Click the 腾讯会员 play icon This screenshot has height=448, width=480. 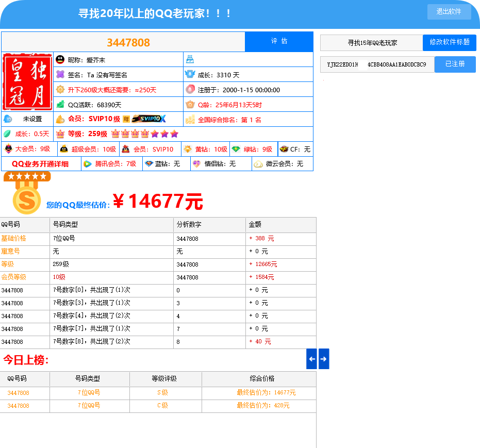coord(88,164)
